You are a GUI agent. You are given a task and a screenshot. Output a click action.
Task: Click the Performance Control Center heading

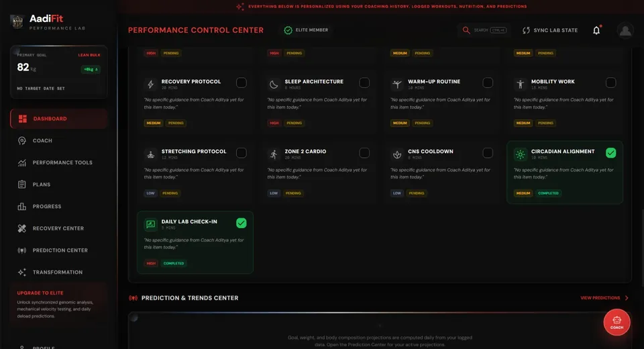[x=196, y=30]
